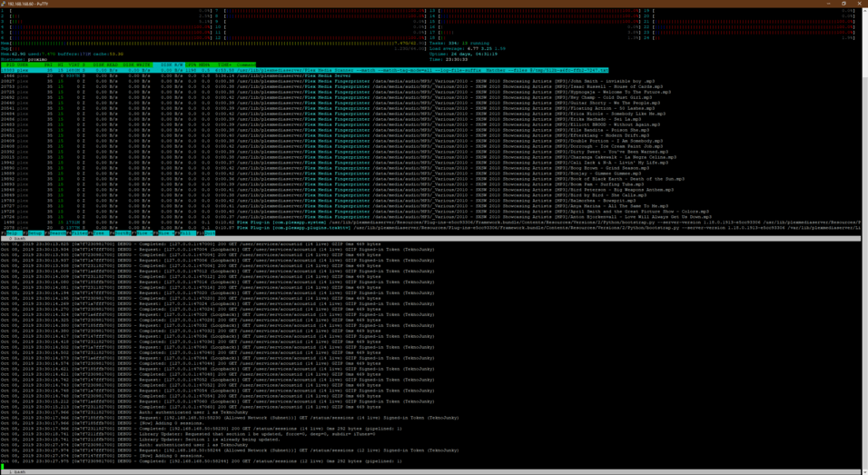Sort by the USER column header
This screenshot has height=475, width=868.
point(23,64)
